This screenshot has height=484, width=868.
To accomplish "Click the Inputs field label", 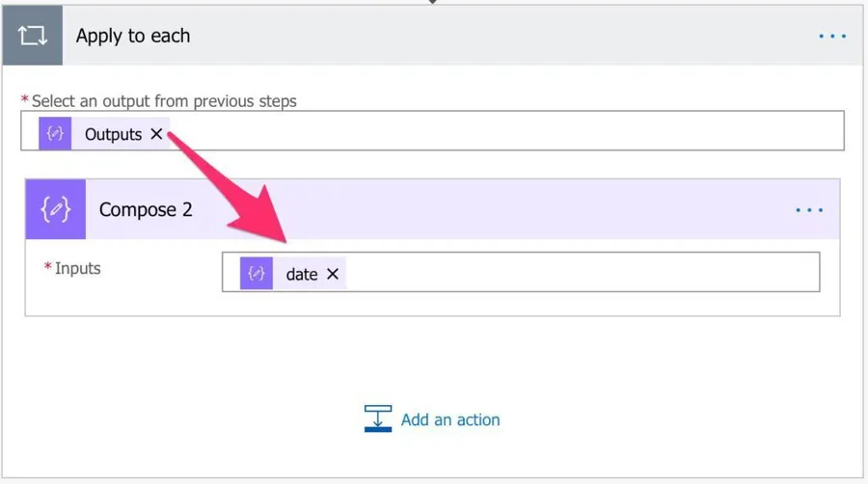I will coord(77,269).
